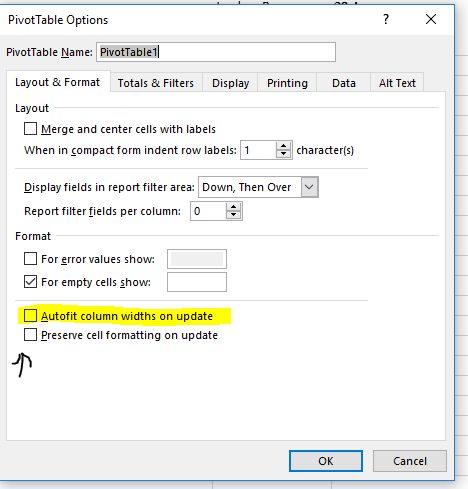Increase indent row labels spinner value

[x=284, y=146]
